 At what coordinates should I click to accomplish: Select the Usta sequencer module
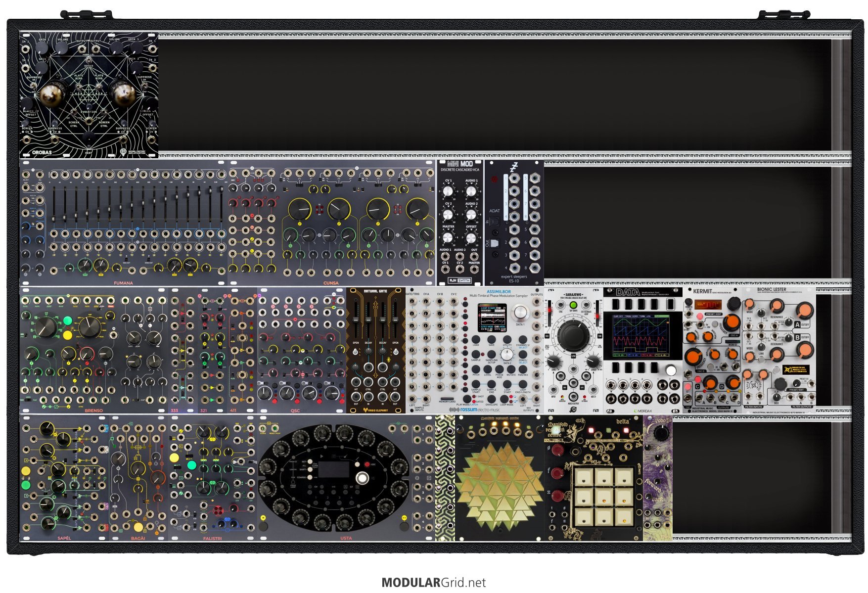pyautogui.click(x=346, y=478)
